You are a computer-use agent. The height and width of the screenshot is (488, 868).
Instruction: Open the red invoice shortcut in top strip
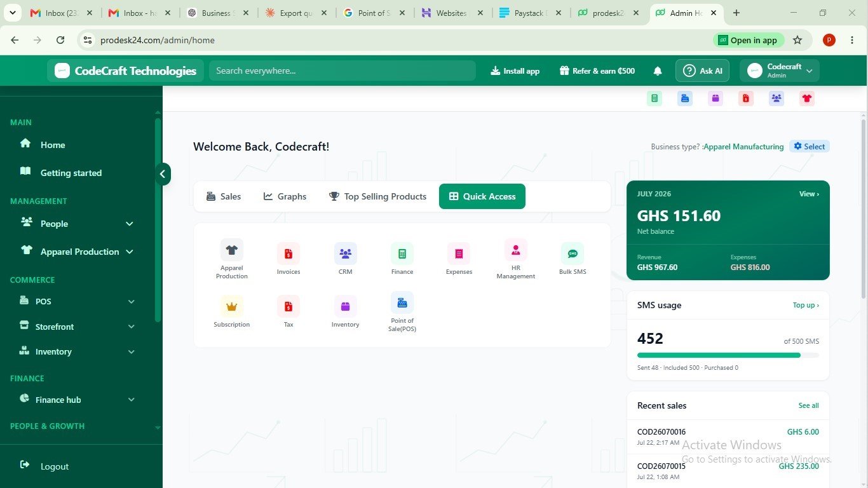[746, 98]
